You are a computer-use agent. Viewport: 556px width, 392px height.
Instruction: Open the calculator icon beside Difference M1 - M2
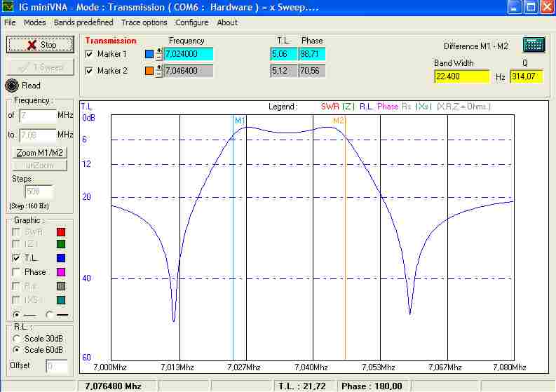534,45
